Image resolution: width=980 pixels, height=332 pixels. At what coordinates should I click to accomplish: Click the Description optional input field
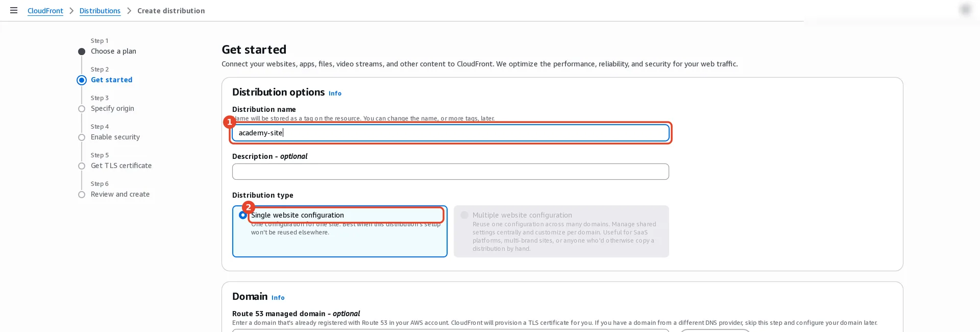click(x=450, y=172)
